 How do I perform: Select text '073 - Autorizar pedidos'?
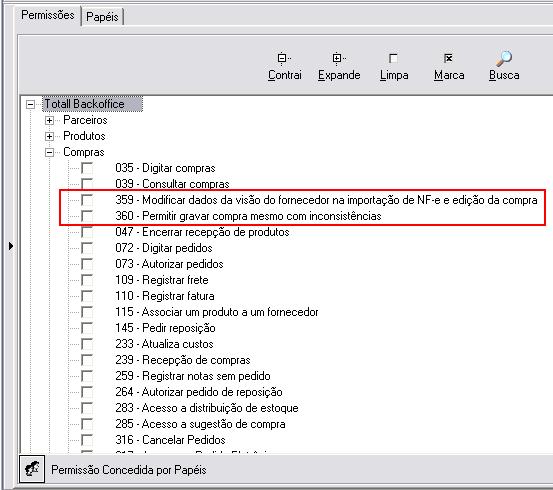point(169,264)
